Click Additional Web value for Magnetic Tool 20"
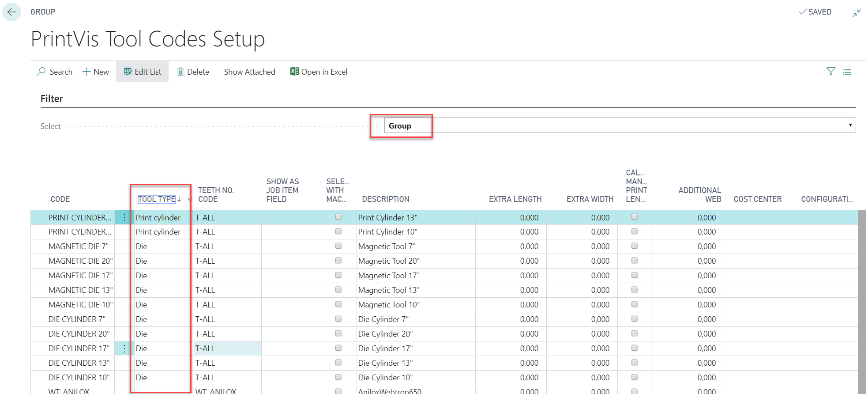The image size is (868, 394). 706,261
